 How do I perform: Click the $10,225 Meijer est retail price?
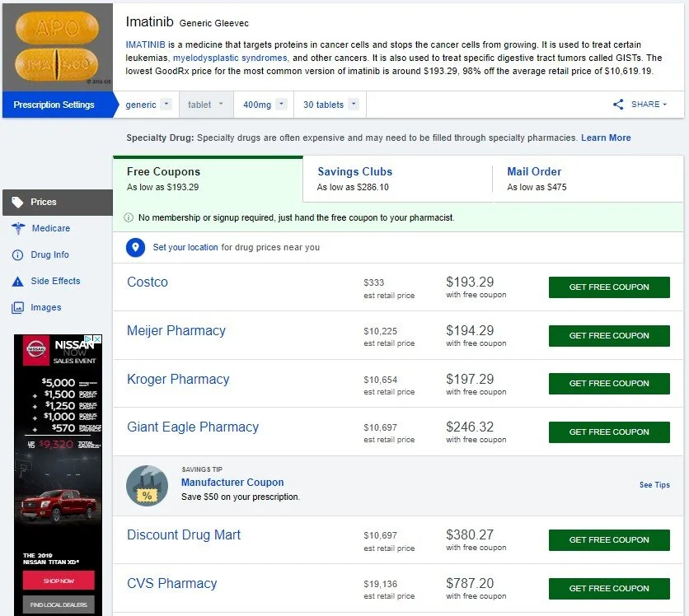[380, 331]
